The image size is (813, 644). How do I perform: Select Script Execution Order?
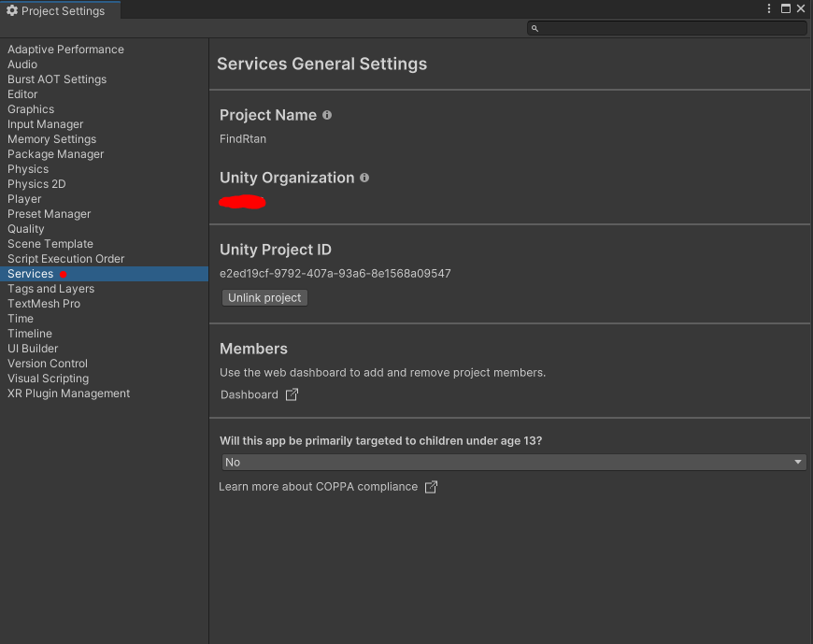65,259
